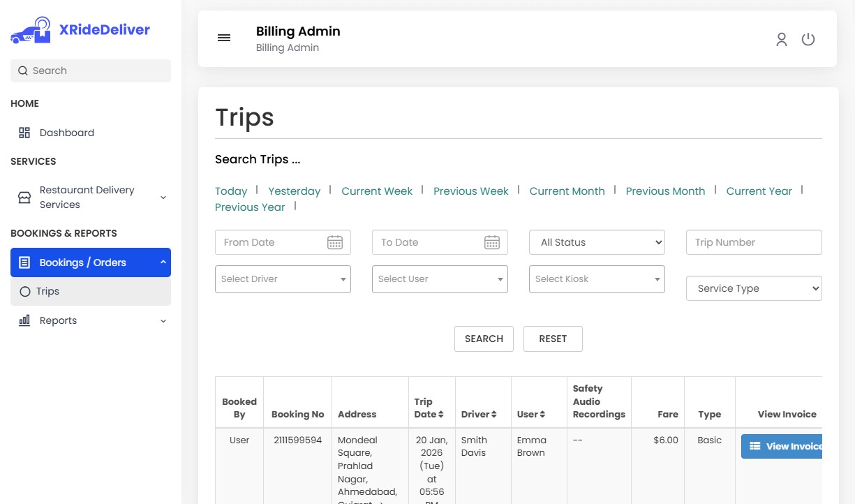
Task: Click the Trip Number input field
Action: 754,242
